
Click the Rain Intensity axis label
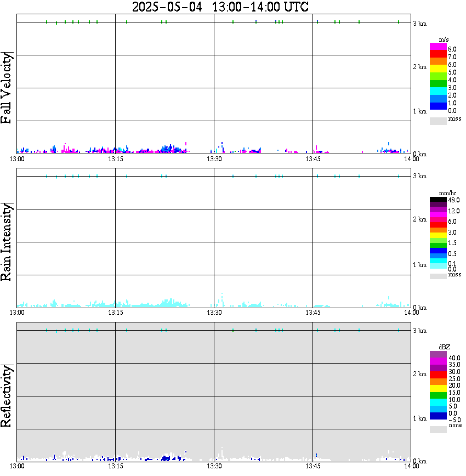tap(7, 242)
